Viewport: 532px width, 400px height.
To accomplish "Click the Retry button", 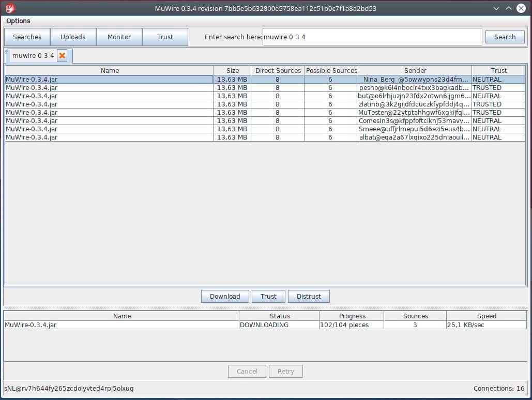I will point(286,371).
